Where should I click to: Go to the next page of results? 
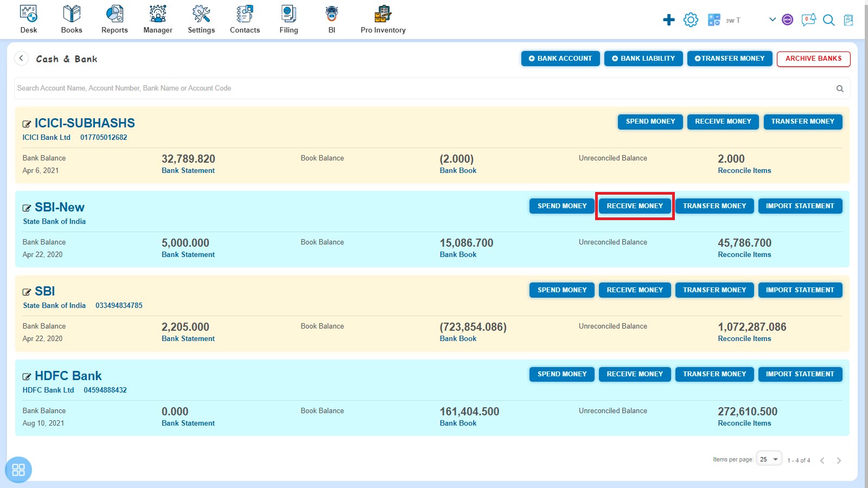pos(839,460)
